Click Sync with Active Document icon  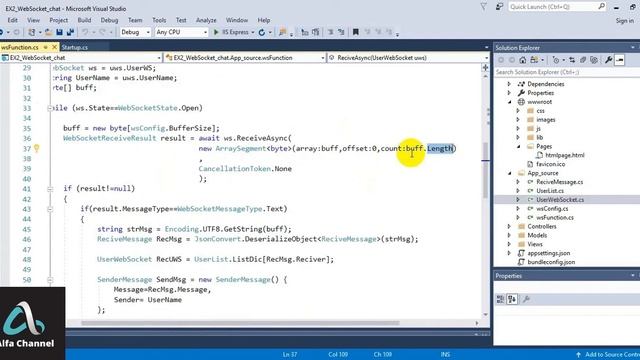click(572, 60)
